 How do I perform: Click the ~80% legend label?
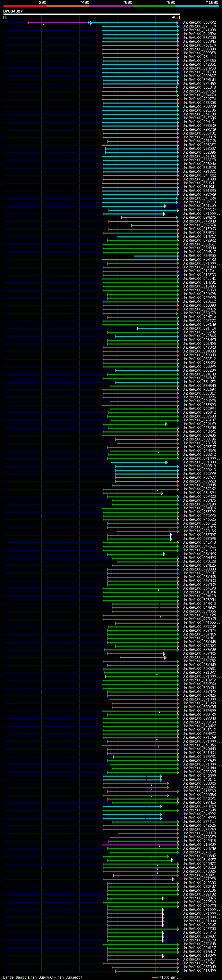(170, 2)
